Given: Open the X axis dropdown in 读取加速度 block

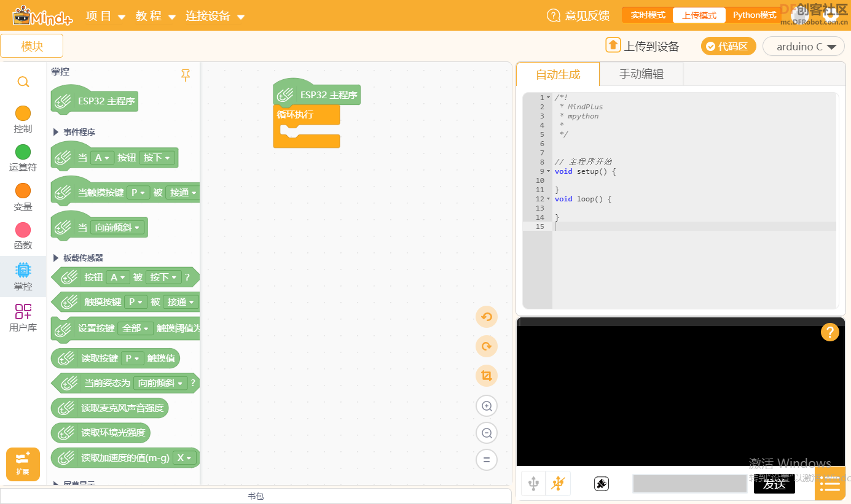Looking at the screenshot, I should point(184,458).
